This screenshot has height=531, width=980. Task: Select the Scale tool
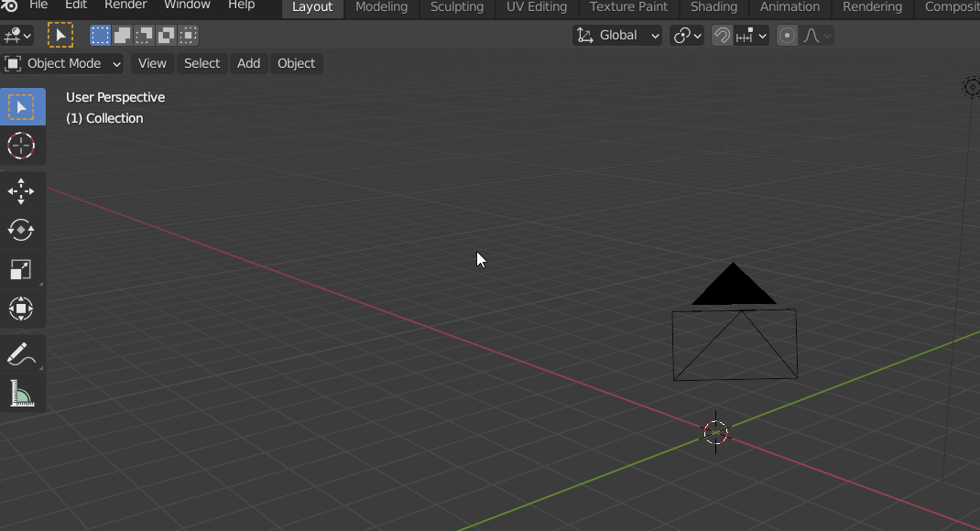click(21, 269)
